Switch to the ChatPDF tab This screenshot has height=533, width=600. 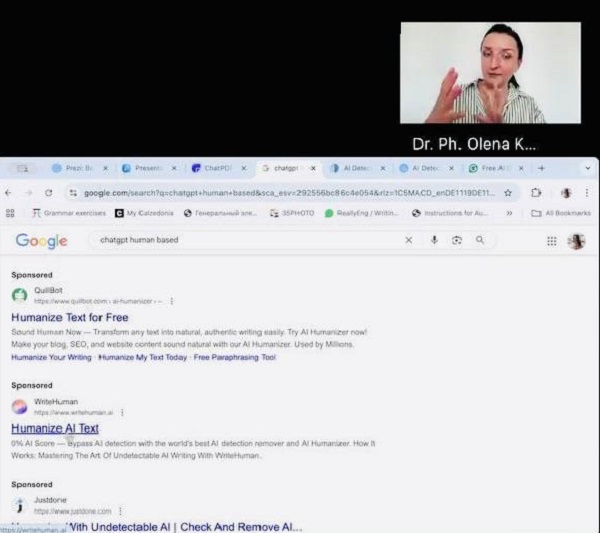(x=212, y=168)
